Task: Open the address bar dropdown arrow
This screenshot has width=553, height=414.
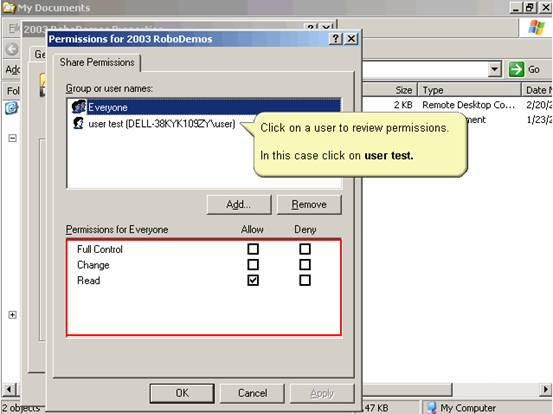Action: point(495,69)
